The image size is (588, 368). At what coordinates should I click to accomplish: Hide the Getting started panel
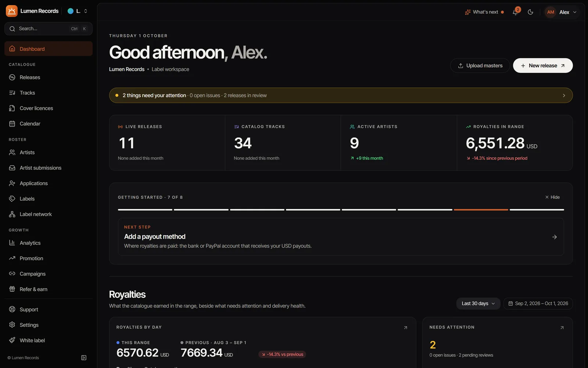click(552, 197)
